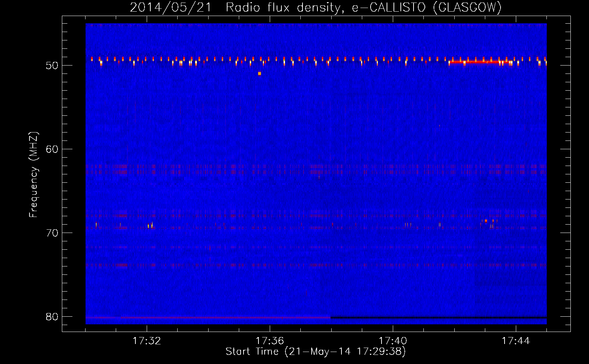Screen dimensions: 589x364
Task: Click the 17:40 time tick label
Action: 393,341
